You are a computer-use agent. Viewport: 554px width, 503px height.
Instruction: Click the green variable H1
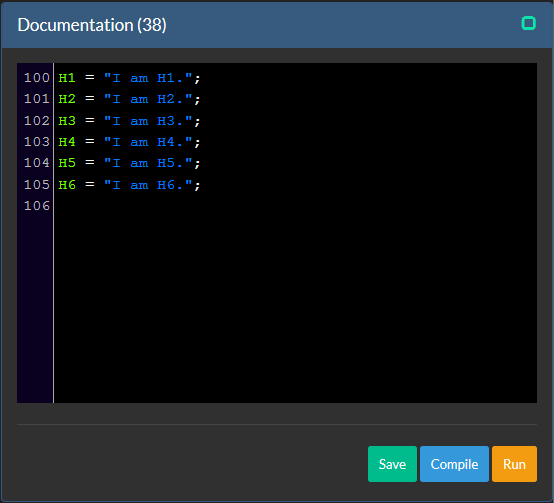point(67,78)
